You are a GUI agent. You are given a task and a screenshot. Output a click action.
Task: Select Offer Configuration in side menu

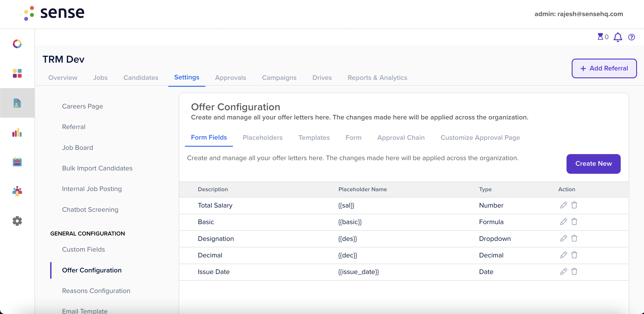pyautogui.click(x=92, y=270)
